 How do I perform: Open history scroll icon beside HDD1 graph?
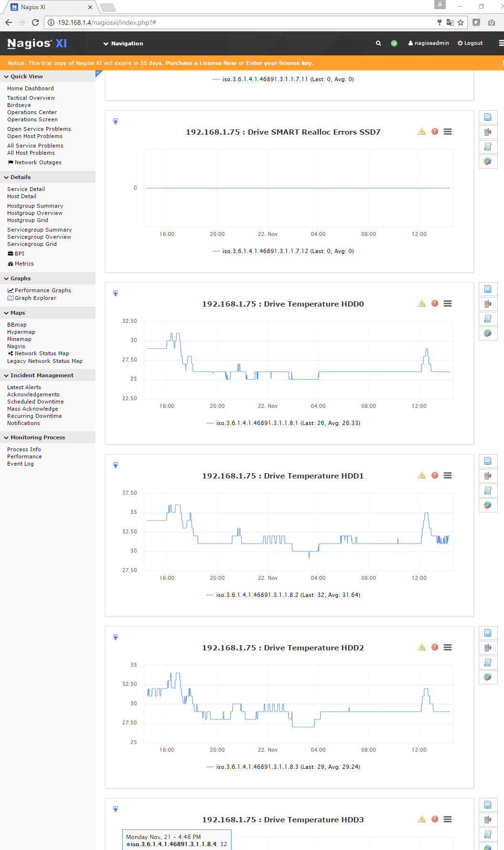[488, 491]
